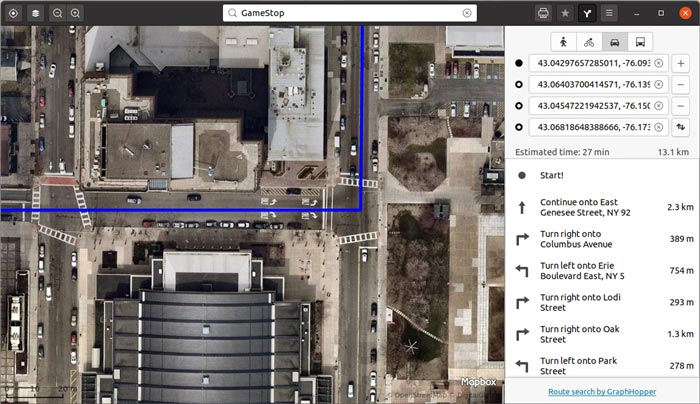
Task: Select bicycle as transport mode
Action: 589,42
